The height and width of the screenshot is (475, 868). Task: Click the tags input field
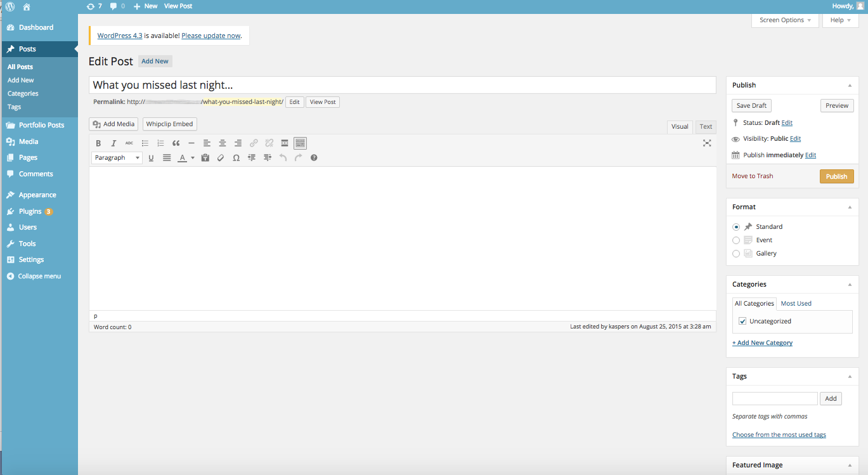(775, 399)
